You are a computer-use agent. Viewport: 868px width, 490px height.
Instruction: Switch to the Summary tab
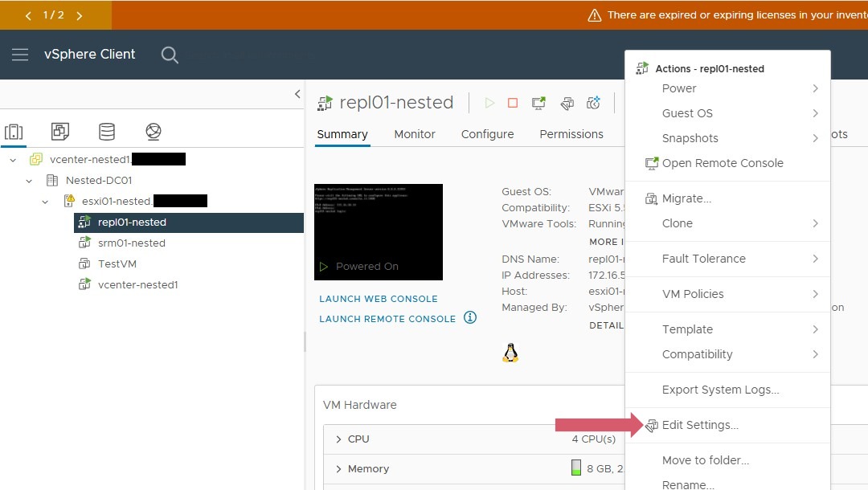342,134
